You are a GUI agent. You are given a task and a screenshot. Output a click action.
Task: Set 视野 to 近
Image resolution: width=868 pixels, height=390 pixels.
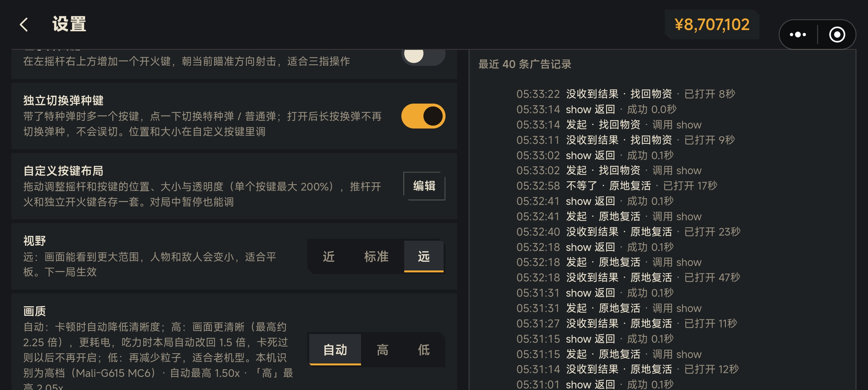[x=328, y=256]
